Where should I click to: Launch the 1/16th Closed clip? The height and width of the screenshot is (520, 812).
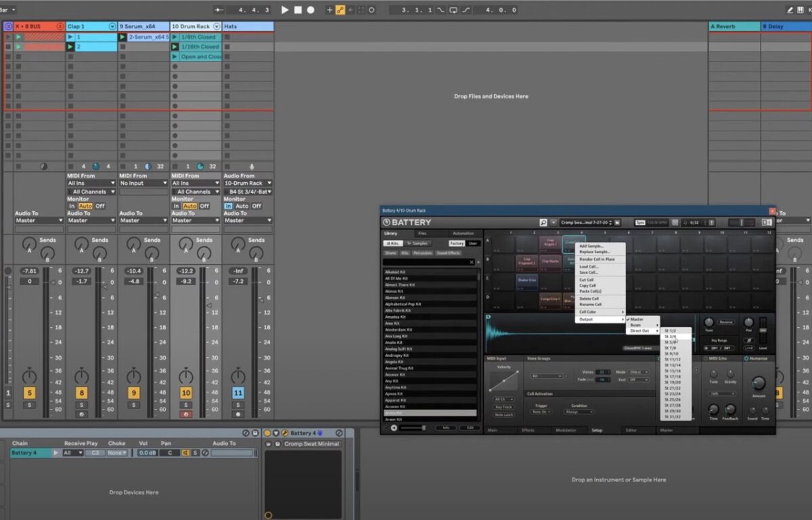click(x=175, y=47)
